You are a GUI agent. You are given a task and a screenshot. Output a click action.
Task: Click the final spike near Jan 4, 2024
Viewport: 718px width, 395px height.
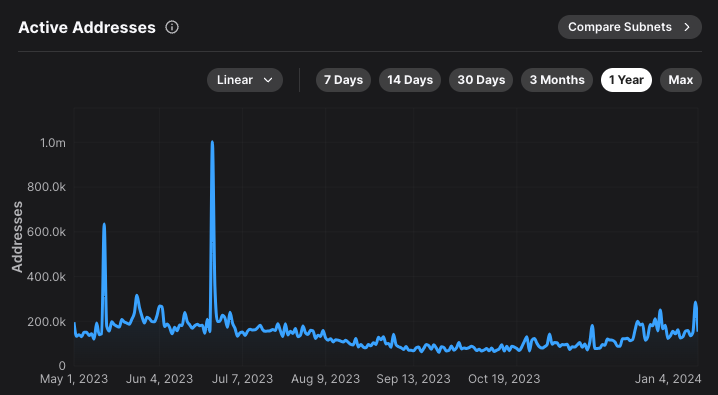[x=695, y=303]
